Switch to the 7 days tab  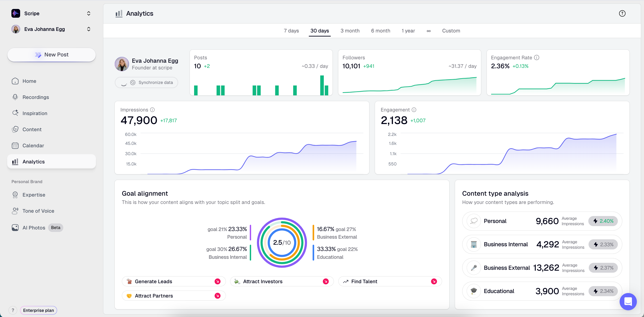[x=291, y=31]
